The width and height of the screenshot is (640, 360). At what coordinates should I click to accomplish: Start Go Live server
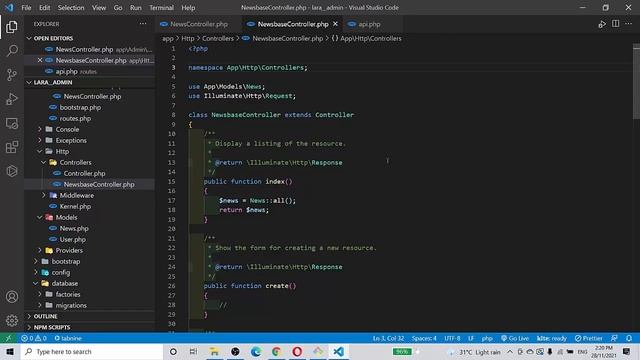(515, 338)
